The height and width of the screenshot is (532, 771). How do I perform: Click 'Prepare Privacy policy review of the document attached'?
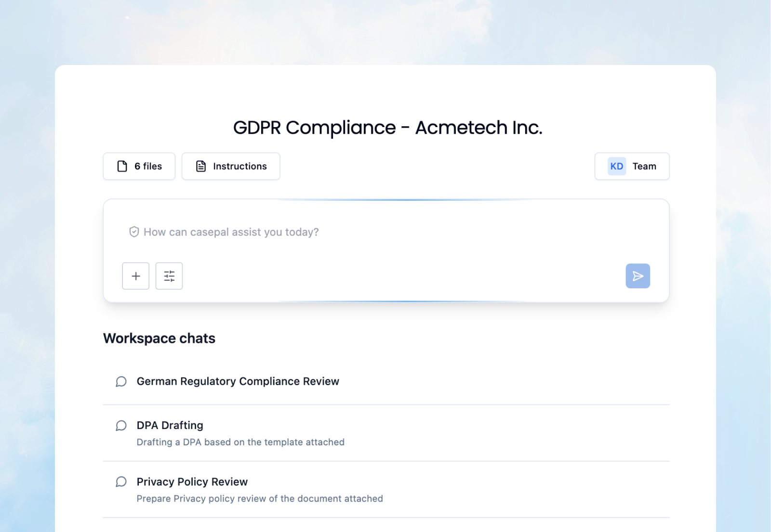coord(260,498)
